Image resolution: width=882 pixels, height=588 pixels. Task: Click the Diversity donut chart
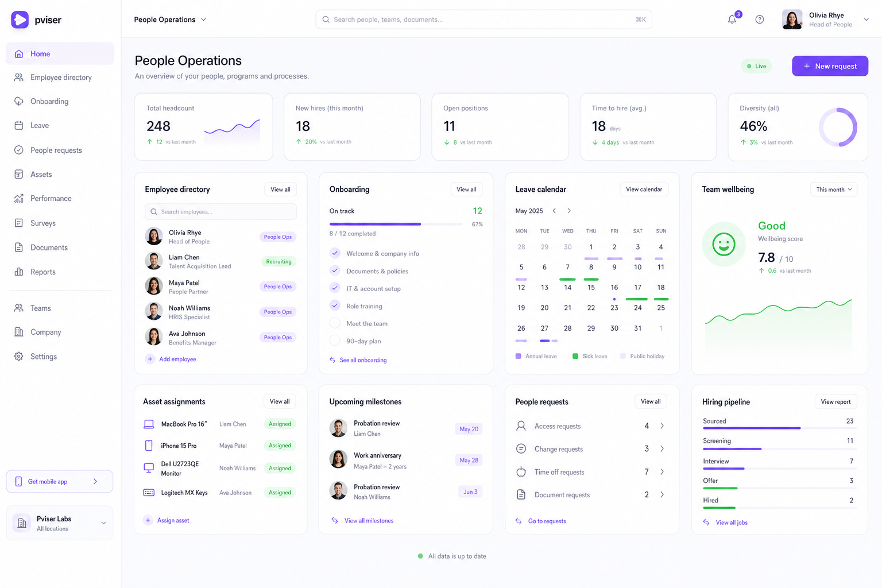pyautogui.click(x=838, y=127)
